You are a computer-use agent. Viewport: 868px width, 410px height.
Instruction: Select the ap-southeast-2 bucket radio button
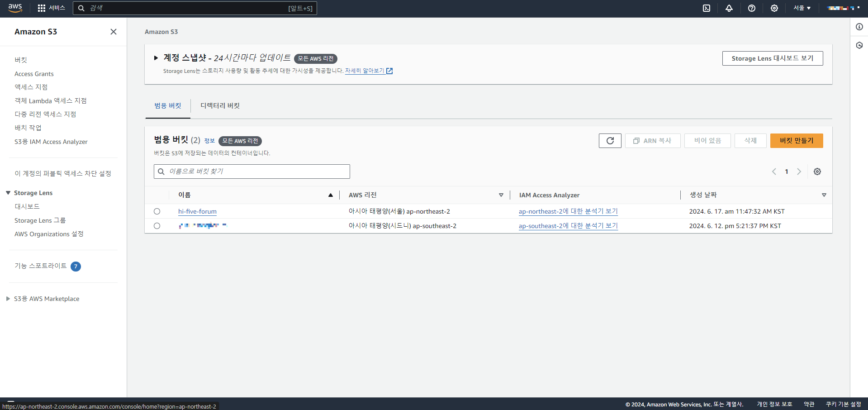(x=157, y=226)
